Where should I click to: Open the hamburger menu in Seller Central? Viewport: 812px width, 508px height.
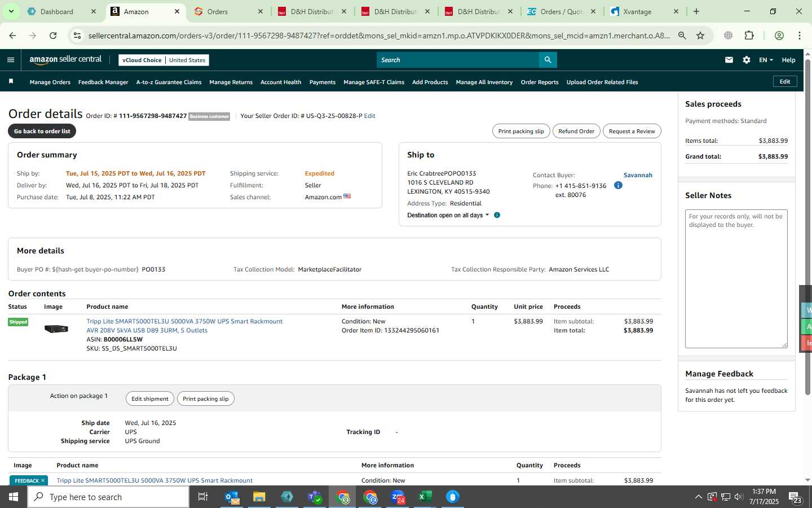pyautogui.click(x=11, y=60)
